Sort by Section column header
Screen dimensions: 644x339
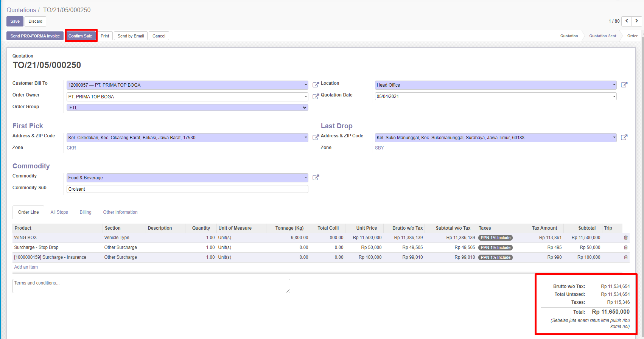click(124, 228)
